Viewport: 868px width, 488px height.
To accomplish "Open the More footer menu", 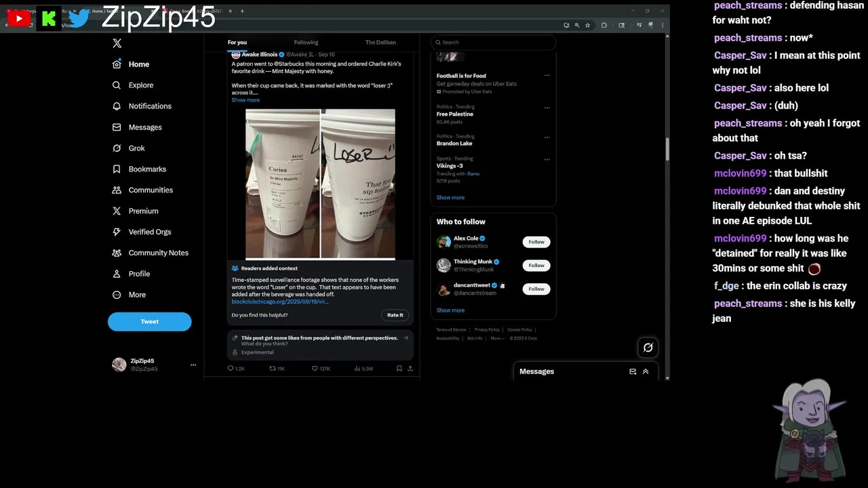I will tap(497, 338).
